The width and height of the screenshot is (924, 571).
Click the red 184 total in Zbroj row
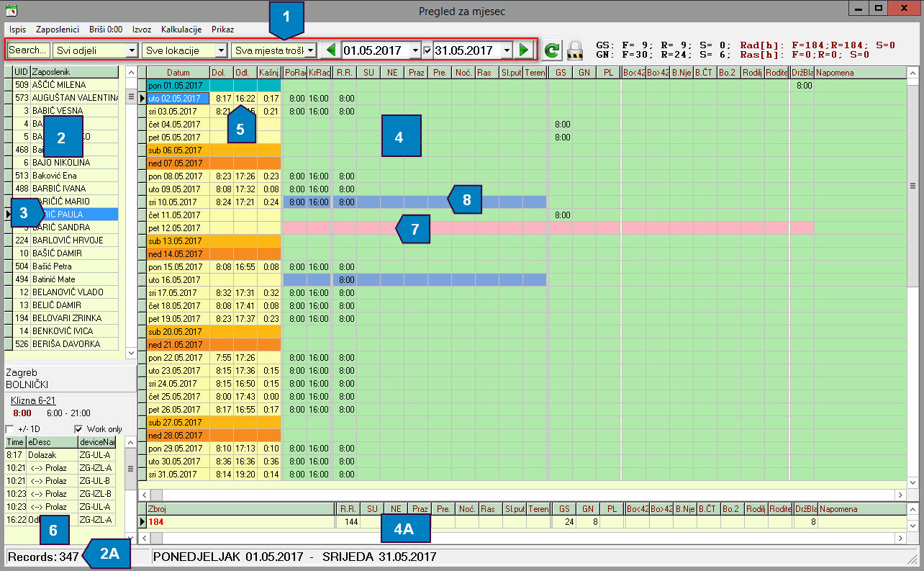pyautogui.click(x=158, y=521)
